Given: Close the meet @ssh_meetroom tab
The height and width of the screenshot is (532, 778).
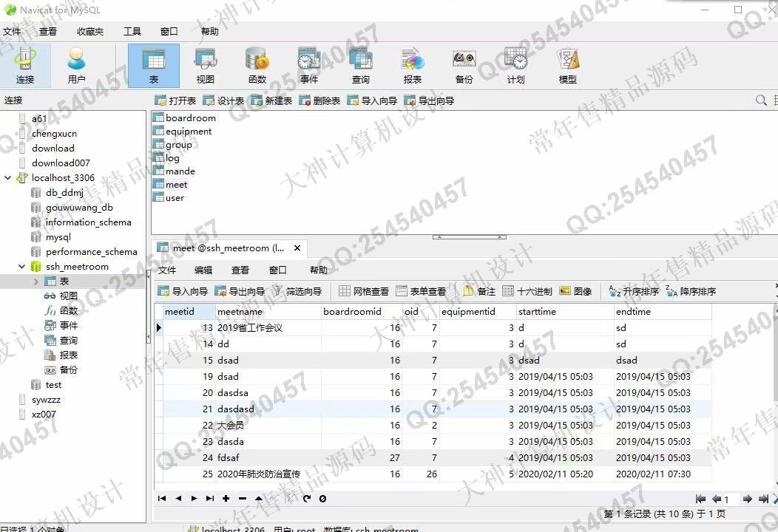Looking at the screenshot, I should point(297,248).
